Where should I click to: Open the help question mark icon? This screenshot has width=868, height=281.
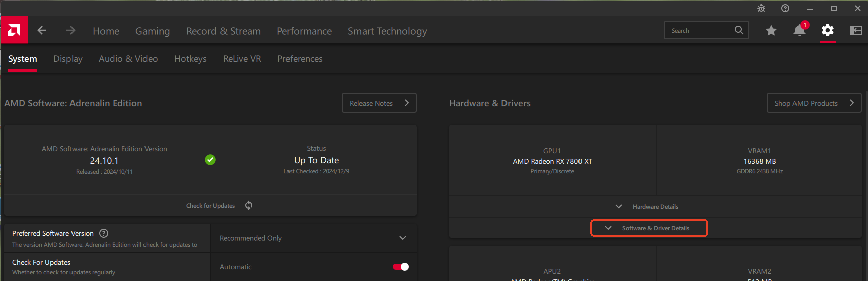coord(785,8)
